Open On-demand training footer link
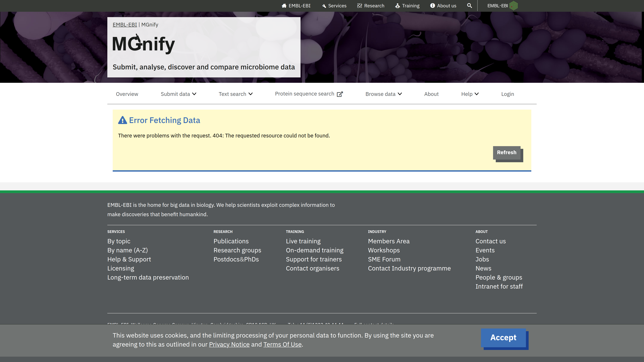The width and height of the screenshot is (644, 362). [315, 250]
